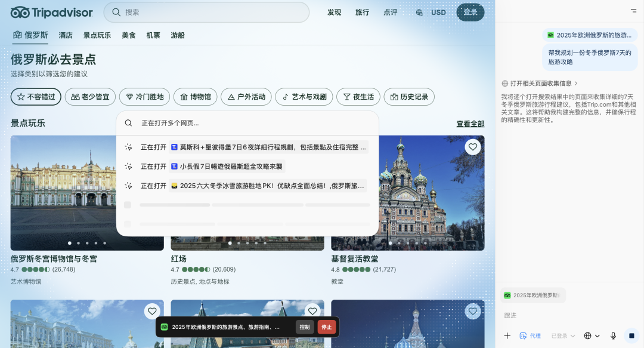Click the 查看全部 link
The height and width of the screenshot is (348, 644).
[470, 124]
